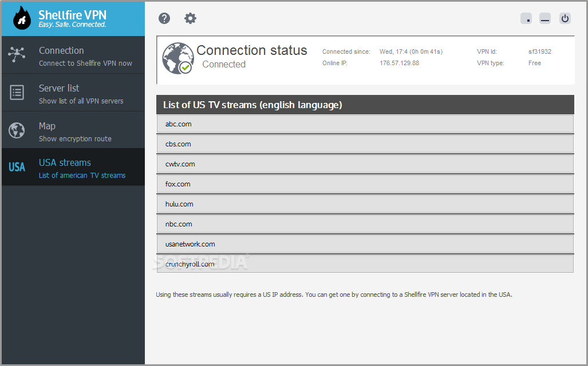Click the 'Show list of all VPN servers' subtitle
Screen dimensions: 588x366
point(81,101)
